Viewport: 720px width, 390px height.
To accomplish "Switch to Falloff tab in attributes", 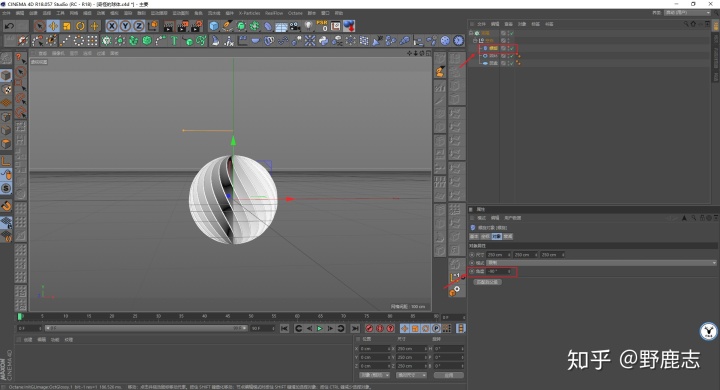I will [x=507, y=237].
